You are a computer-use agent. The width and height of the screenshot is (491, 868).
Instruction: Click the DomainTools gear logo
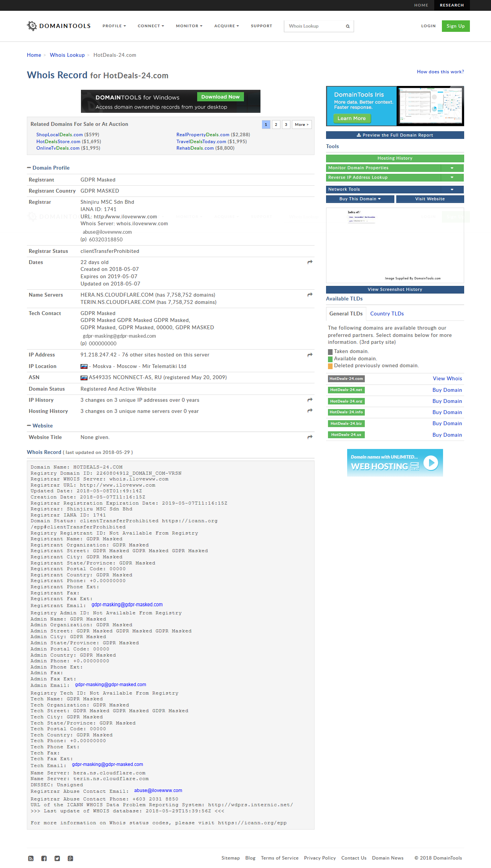point(32,26)
